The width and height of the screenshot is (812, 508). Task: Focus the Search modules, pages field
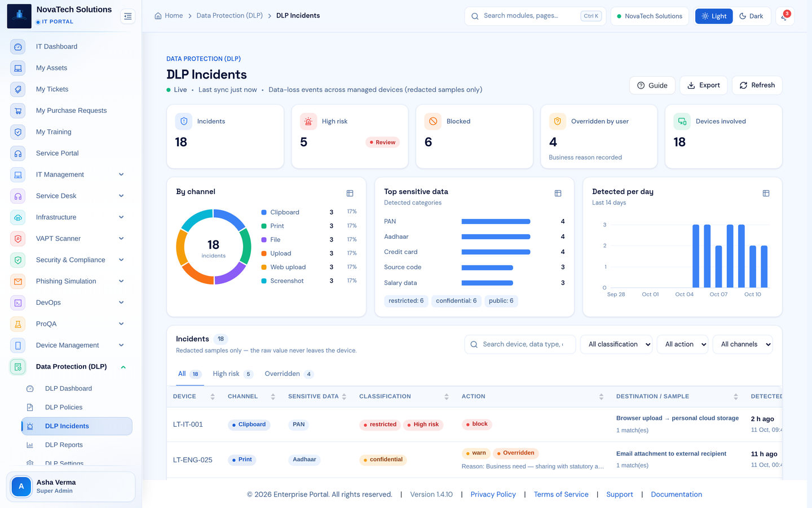click(x=534, y=16)
